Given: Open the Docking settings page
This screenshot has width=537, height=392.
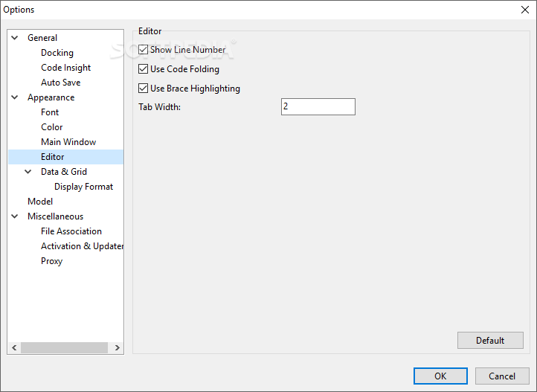Looking at the screenshot, I should (57, 53).
